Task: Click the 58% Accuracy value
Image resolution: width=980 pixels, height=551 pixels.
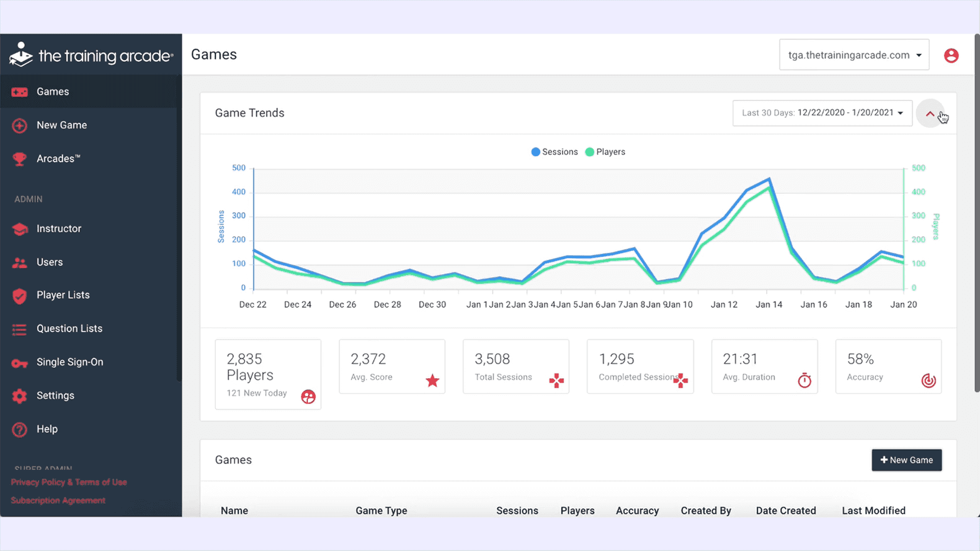Action: point(861,359)
